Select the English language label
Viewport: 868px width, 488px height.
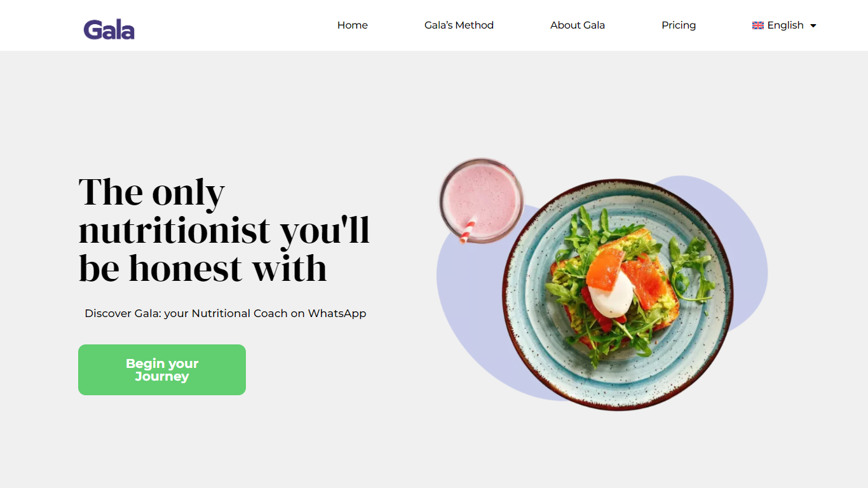pyautogui.click(x=785, y=25)
